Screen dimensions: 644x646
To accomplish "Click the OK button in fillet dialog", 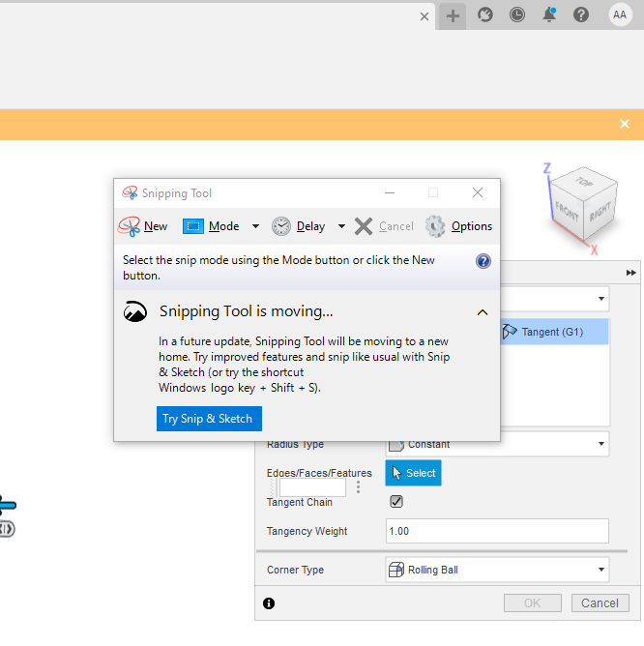I will pyautogui.click(x=533, y=603).
